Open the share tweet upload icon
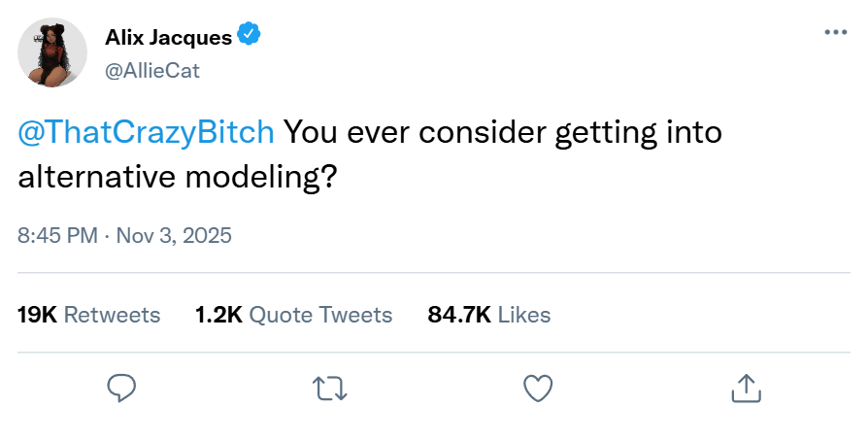Viewport: 868px width, 441px height. (745, 389)
